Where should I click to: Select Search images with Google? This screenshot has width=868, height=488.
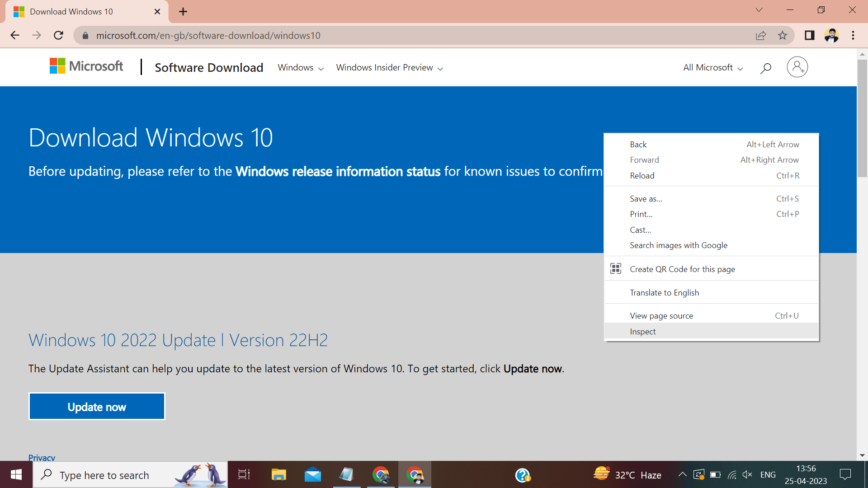point(711,245)
